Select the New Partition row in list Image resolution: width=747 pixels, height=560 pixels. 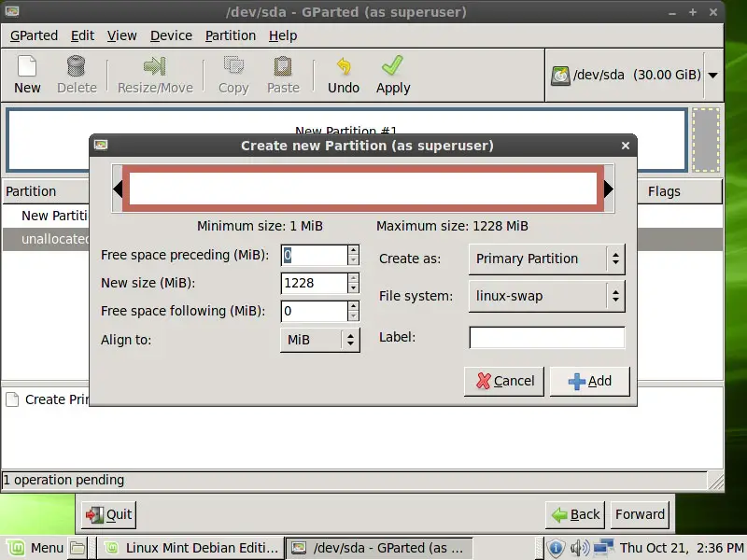46,216
